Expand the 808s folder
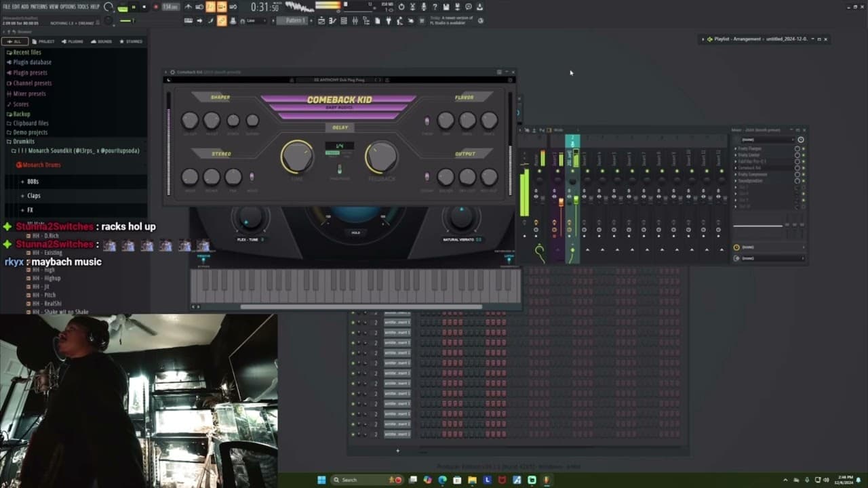Viewport: 868px width, 488px height. click(x=33, y=182)
